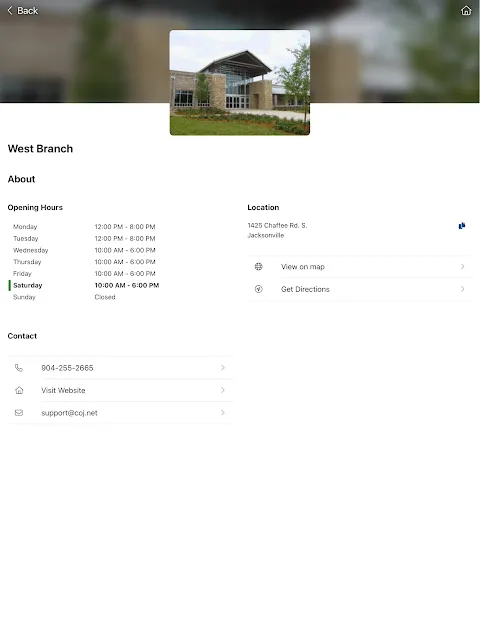Open the chevron beside Visit Website
This screenshot has height=626, width=480.
pyautogui.click(x=223, y=390)
